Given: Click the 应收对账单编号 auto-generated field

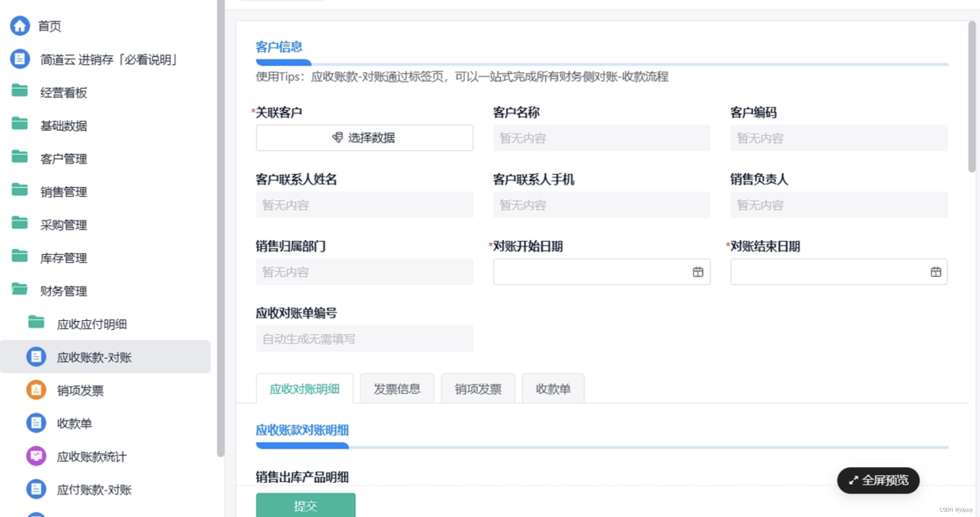Looking at the screenshot, I should pos(365,339).
